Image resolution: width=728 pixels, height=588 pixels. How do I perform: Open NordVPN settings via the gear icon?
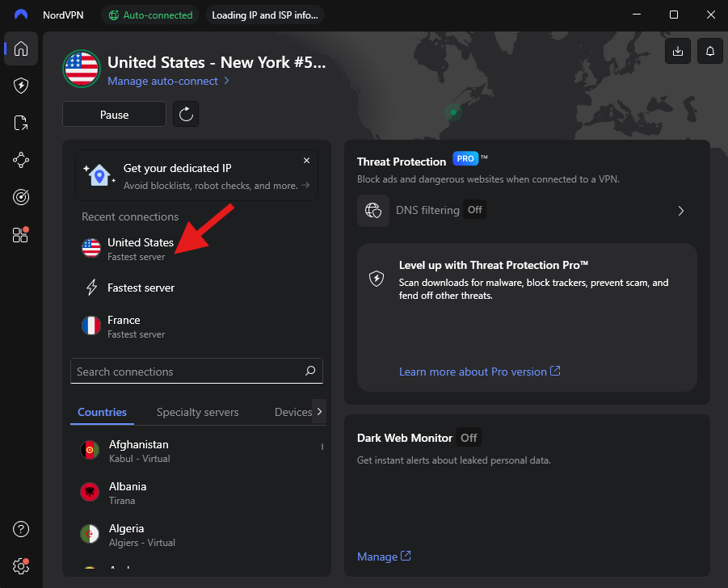pos(20,566)
